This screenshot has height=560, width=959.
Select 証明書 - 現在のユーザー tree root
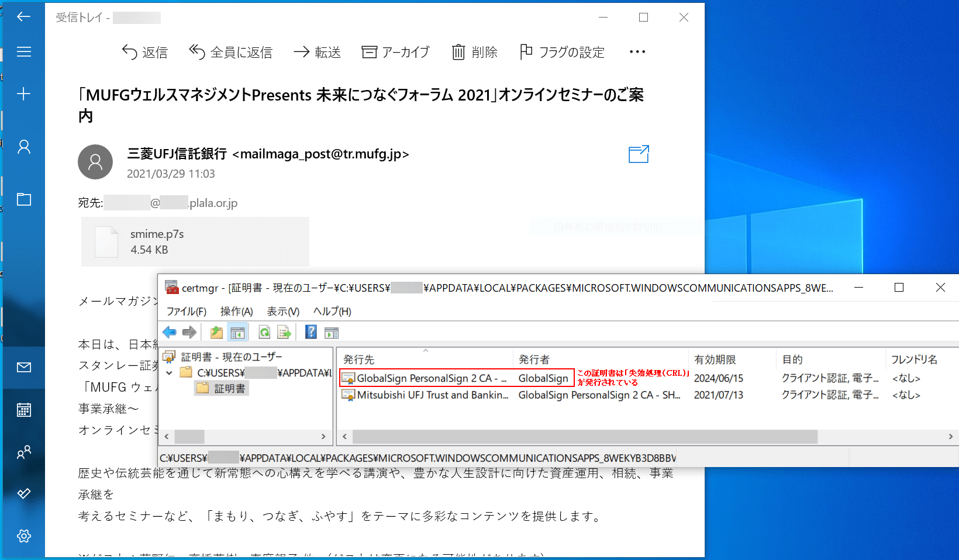point(232,357)
